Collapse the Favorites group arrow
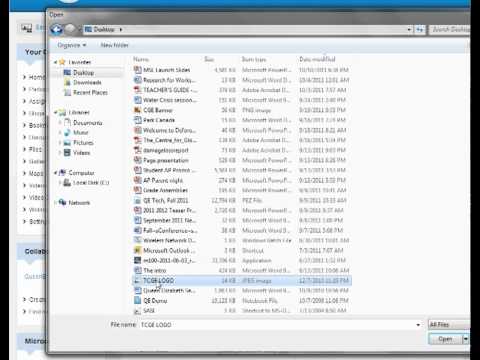The image size is (480, 360). tap(55, 62)
